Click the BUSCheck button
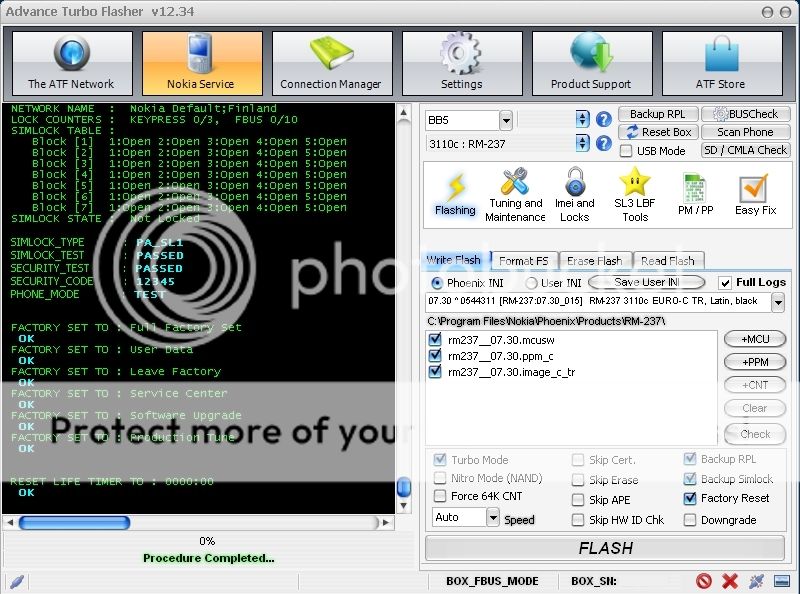800x594 pixels. [x=746, y=114]
